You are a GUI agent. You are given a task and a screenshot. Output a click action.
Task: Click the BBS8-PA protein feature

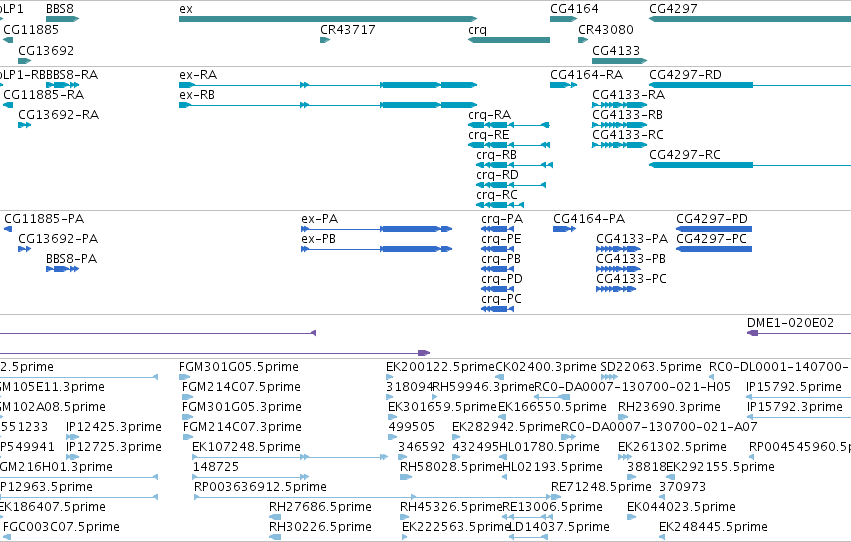click(62, 269)
